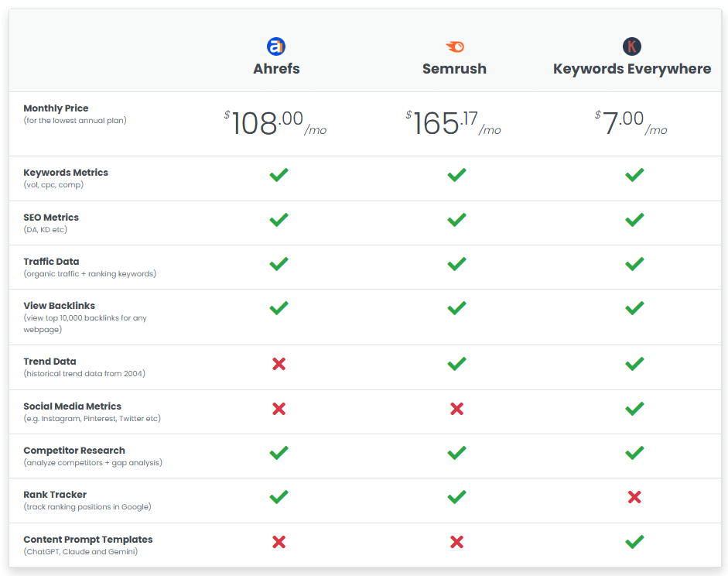Click Keywords Everywhere checkmark in Traffic Data row
This screenshot has width=728, height=576.
click(x=634, y=264)
